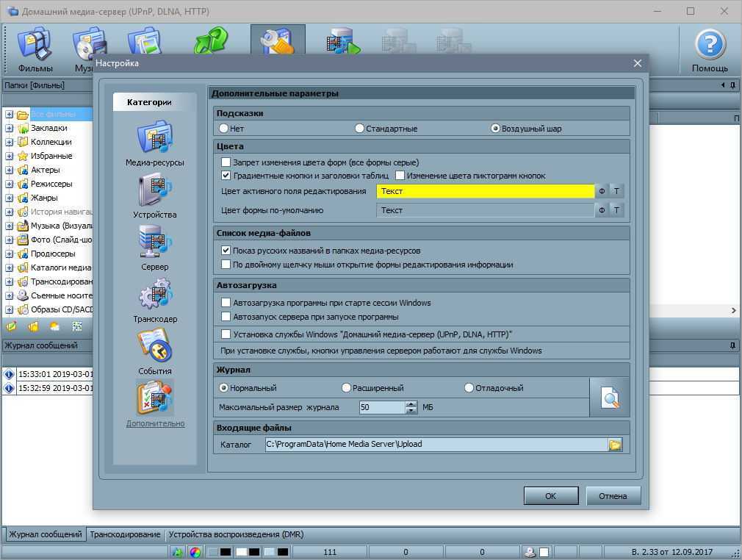Screen dimensions: 742x560
Task: Click the color wheel icon in status bar
Action: pyautogui.click(x=195, y=552)
